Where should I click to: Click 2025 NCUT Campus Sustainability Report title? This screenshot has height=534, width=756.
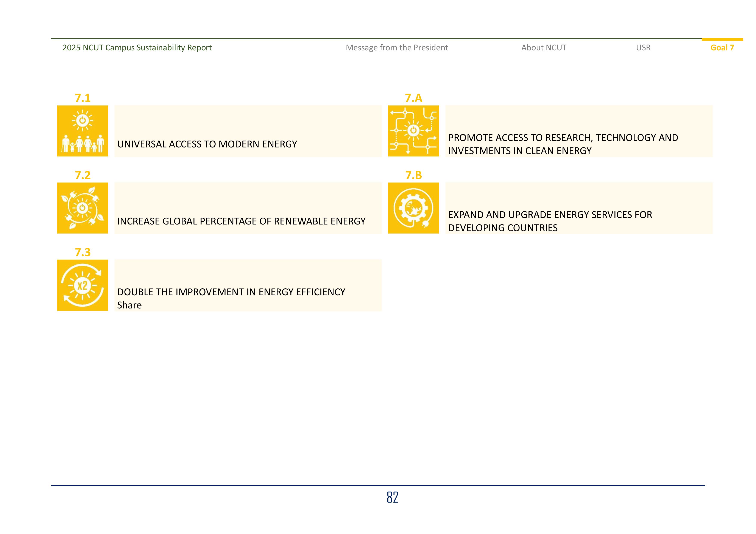(x=137, y=48)
